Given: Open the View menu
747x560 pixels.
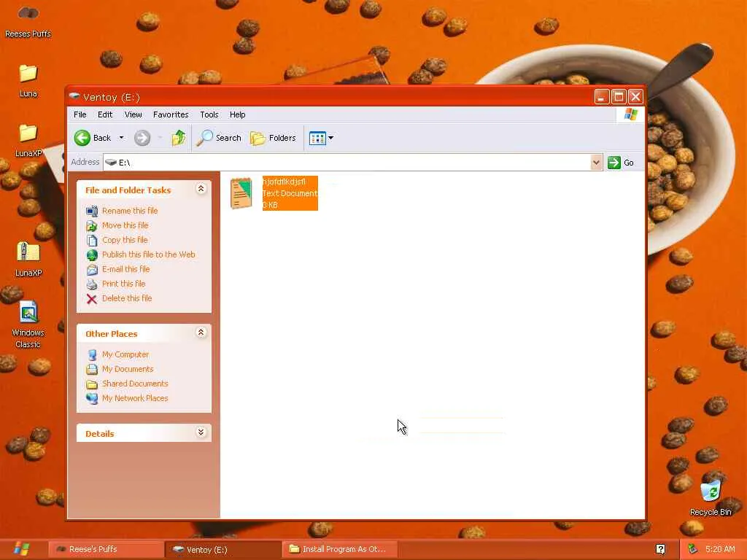Looking at the screenshot, I should click(133, 114).
